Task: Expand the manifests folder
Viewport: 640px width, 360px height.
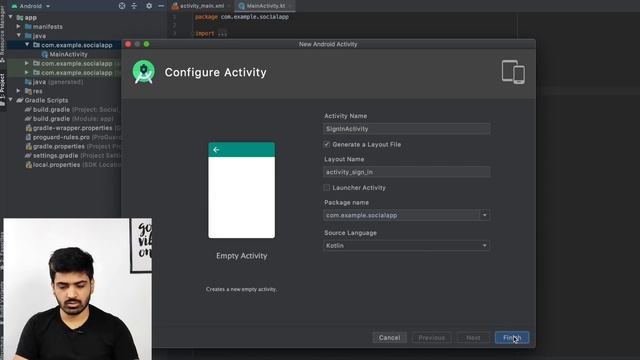Action: point(19,27)
